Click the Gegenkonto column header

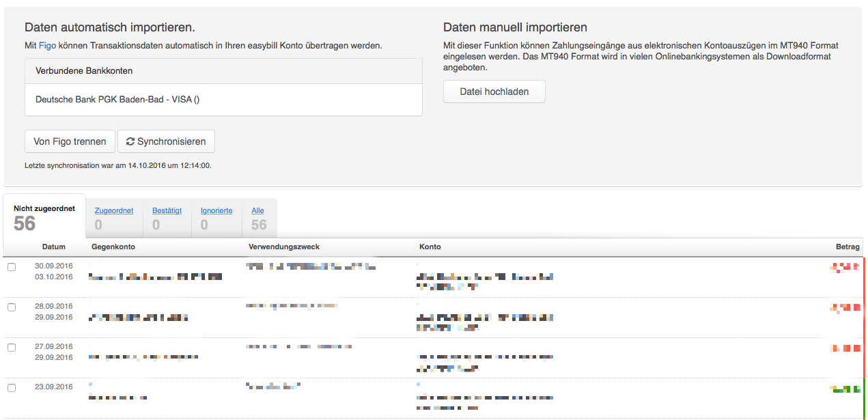[x=113, y=247]
